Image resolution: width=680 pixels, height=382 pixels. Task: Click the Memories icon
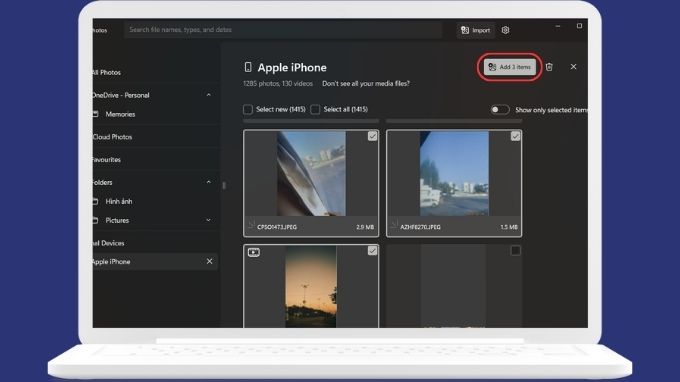pos(95,114)
